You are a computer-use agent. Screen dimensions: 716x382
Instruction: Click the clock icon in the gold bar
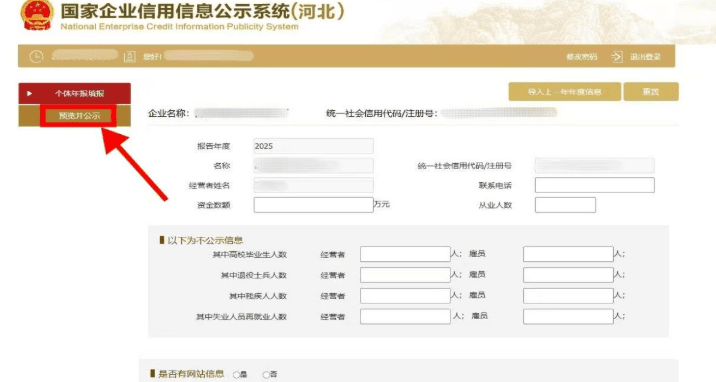37,57
